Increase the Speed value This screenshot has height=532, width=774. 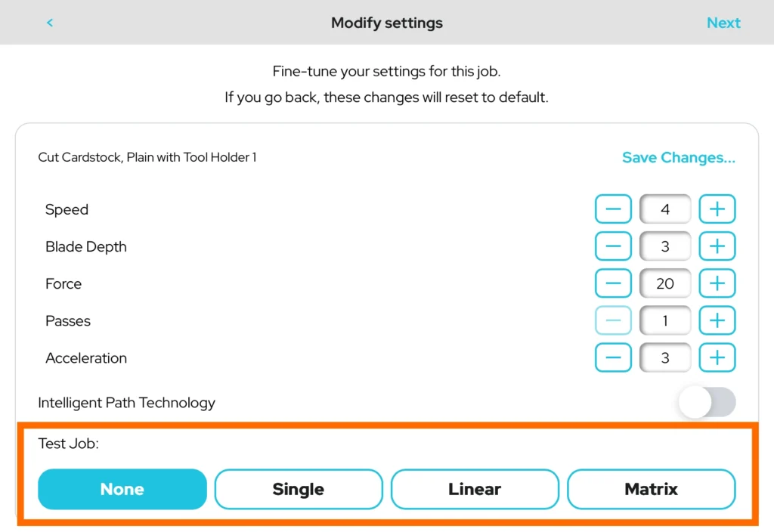[717, 209]
